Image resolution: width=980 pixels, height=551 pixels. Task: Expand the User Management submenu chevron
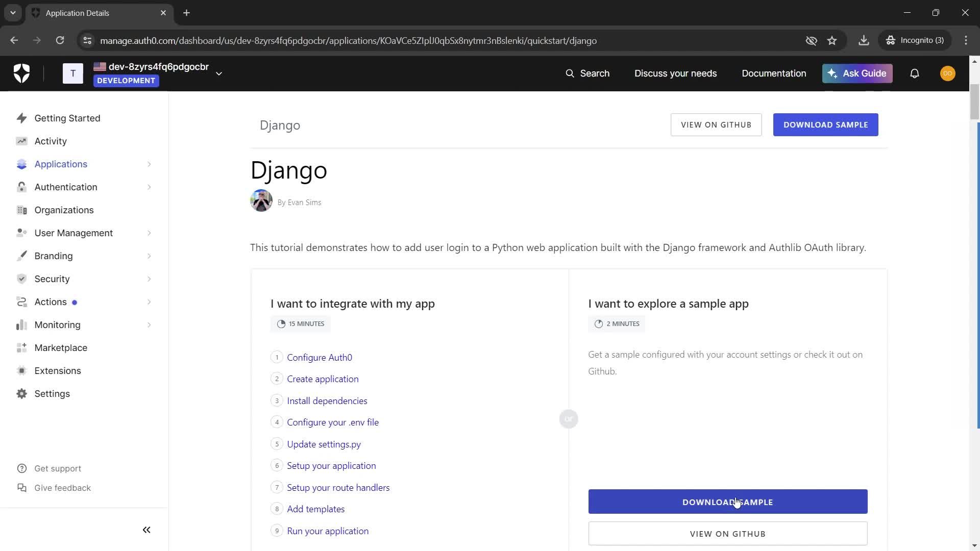pos(149,233)
